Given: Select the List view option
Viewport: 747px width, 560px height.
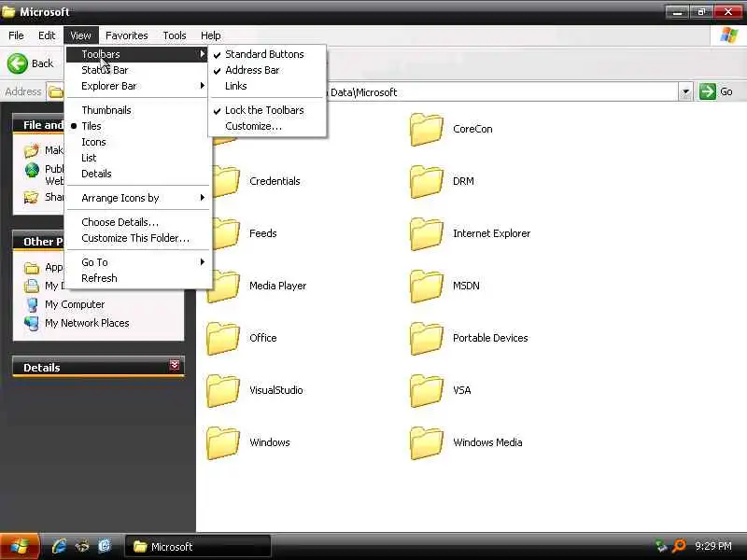Looking at the screenshot, I should tap(138, 158).
